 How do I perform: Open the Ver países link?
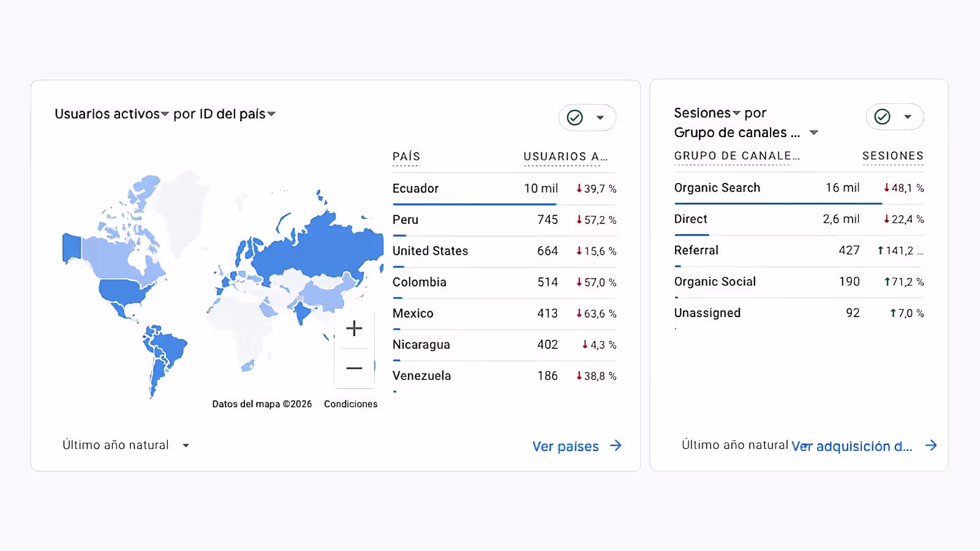tap(565, 446)
